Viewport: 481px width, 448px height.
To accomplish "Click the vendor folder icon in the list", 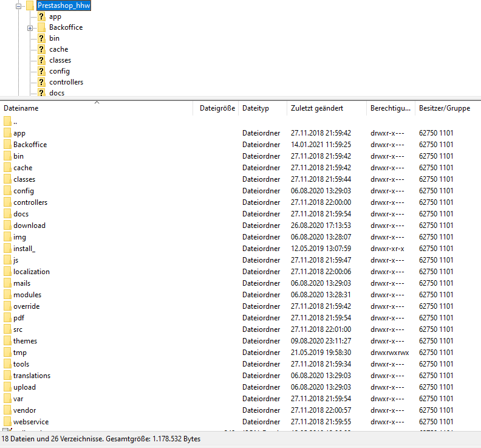I will (x=8, y=410).
